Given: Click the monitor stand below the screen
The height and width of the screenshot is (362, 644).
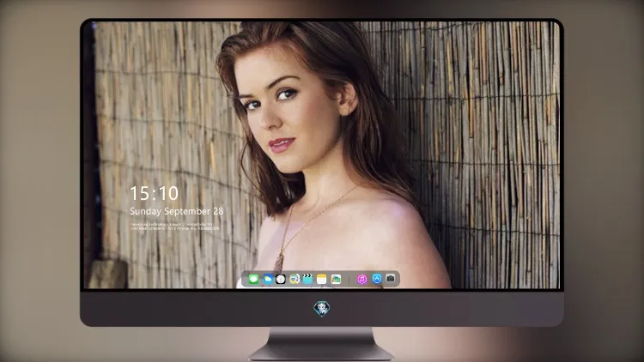Looking at the screenshot, I should (x=321, y=343).
